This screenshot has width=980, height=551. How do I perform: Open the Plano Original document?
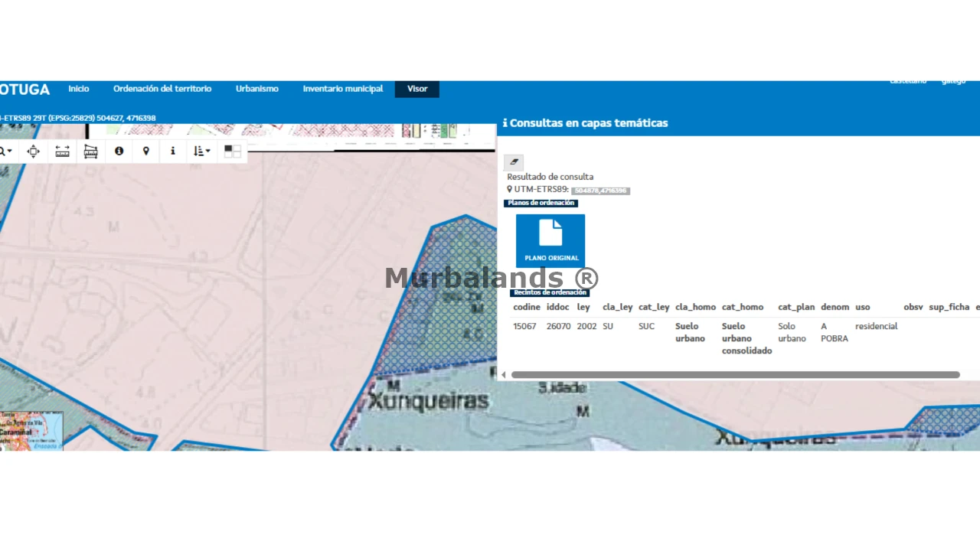click(550, 240)
